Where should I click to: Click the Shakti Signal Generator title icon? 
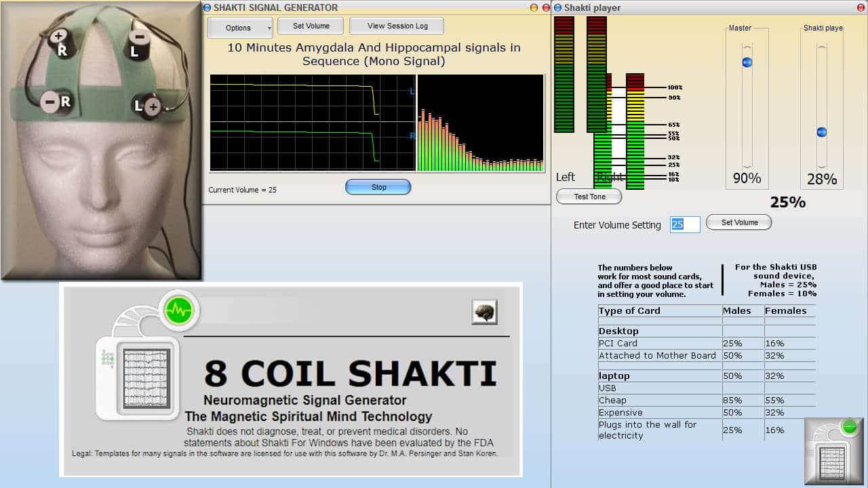pos(208,7)
